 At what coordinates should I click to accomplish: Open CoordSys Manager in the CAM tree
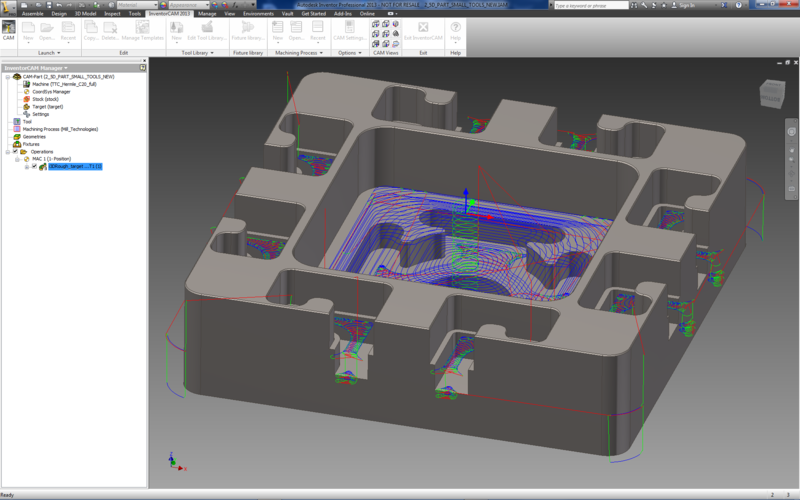50,92
